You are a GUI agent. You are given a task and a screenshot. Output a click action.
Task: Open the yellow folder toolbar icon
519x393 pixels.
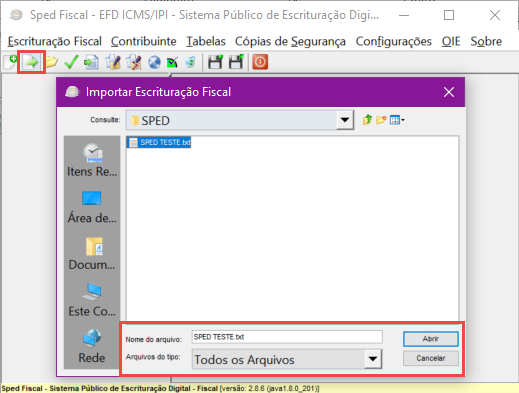51,62
